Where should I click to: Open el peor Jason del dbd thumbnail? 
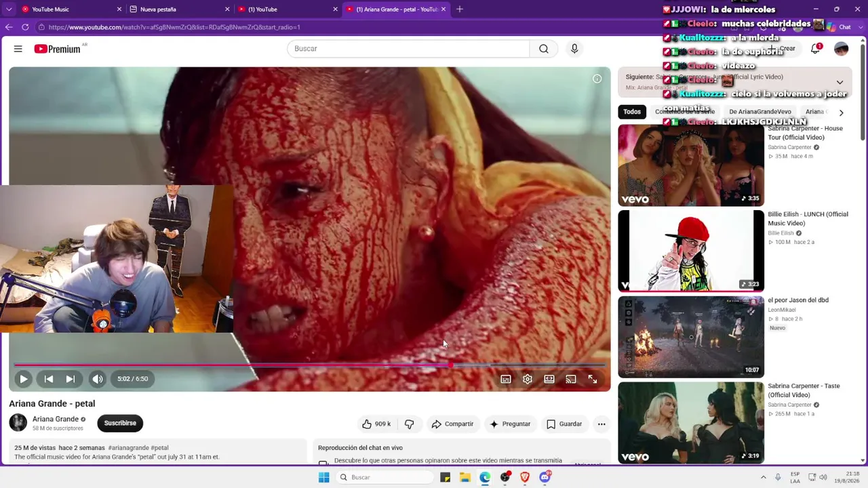pos(691,337)
